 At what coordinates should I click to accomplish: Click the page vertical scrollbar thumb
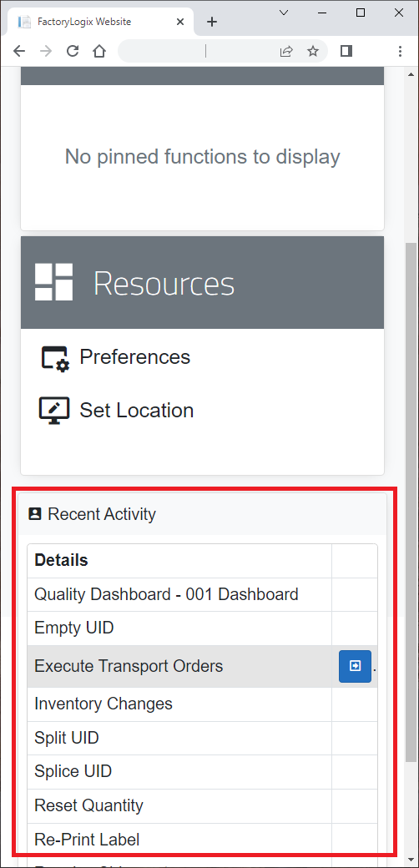pyautogui.click(x=411, y=501)
